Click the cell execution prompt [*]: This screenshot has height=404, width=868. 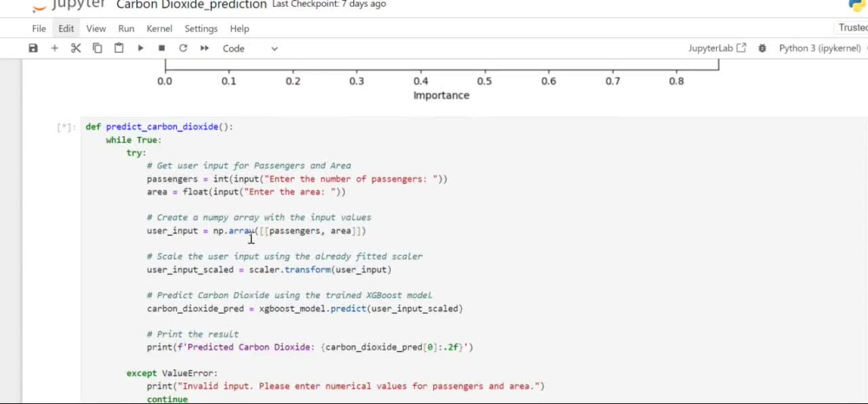pyautogui.click(x=66, y=127)
